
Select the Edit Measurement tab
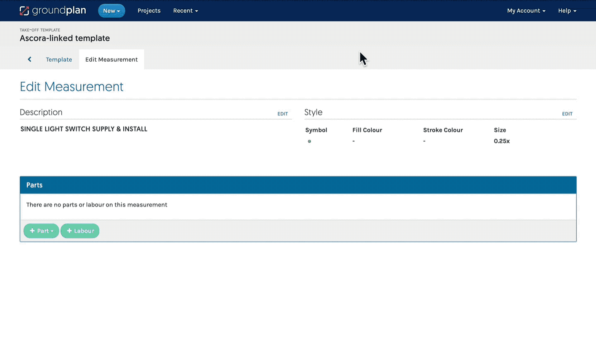(111, 60)
